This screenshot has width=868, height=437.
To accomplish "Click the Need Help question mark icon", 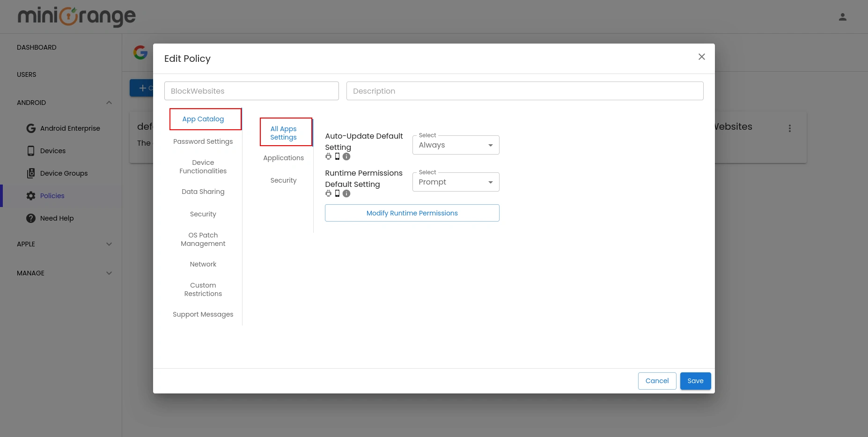I will point(31,218).
